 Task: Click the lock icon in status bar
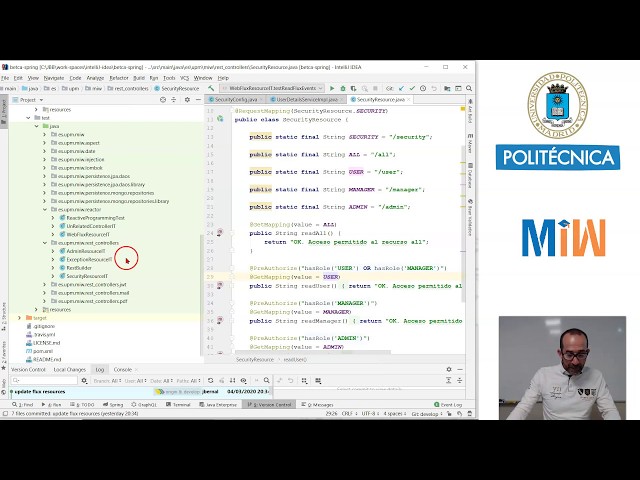coord(449,413)
